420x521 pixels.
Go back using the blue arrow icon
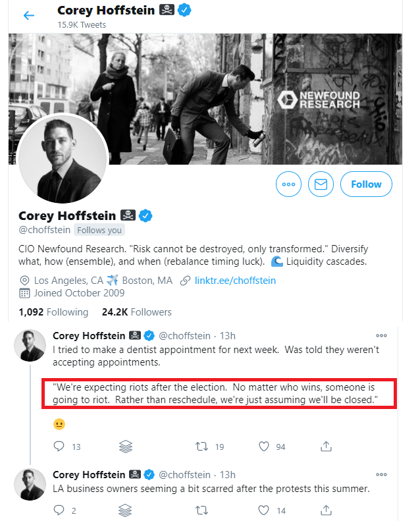pyautogui.click(x=29, y=15)
